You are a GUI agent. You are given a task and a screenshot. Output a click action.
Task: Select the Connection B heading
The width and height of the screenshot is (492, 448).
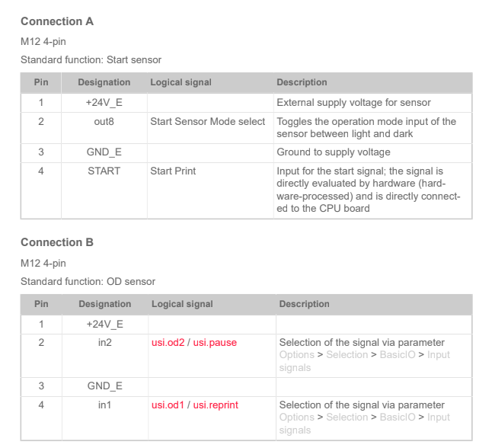[57, 242]
